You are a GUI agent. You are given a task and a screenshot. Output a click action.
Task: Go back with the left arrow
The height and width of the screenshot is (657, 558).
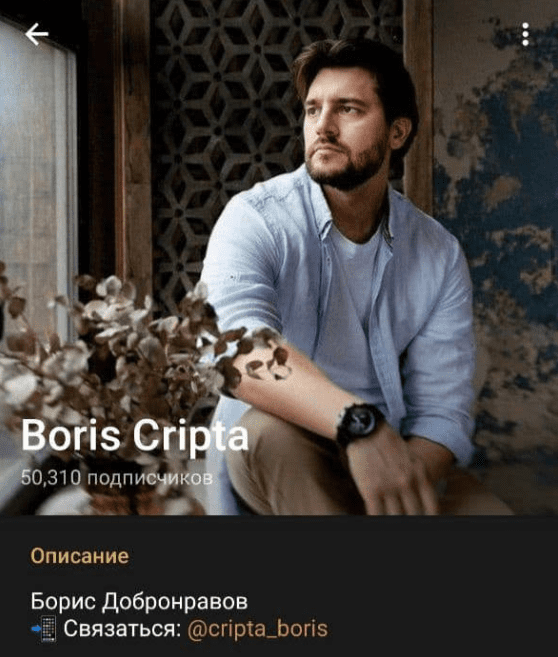tap(37, 34)
